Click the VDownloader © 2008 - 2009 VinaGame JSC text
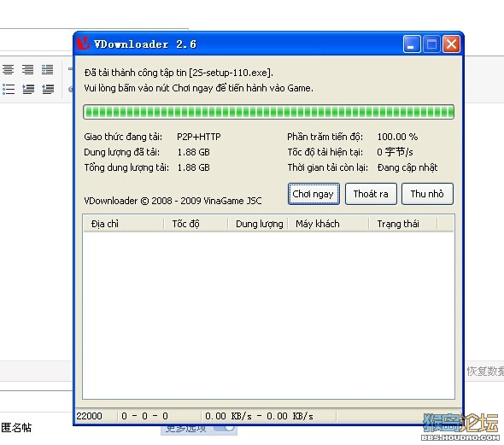 tap(173, 201)
